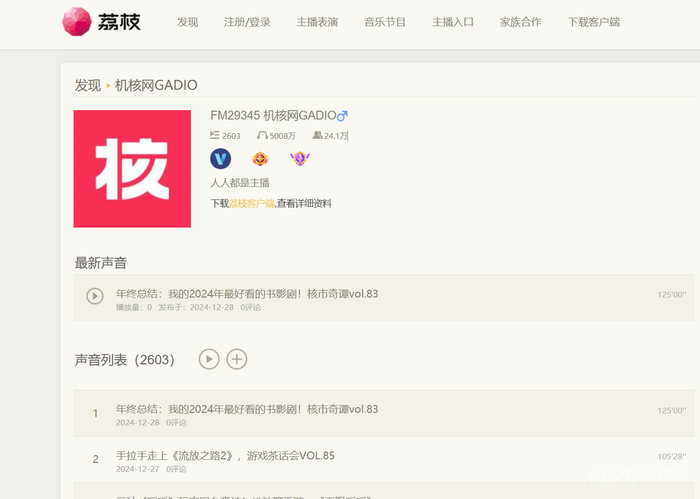Play all sounds in 声音列表

[209, 359]
